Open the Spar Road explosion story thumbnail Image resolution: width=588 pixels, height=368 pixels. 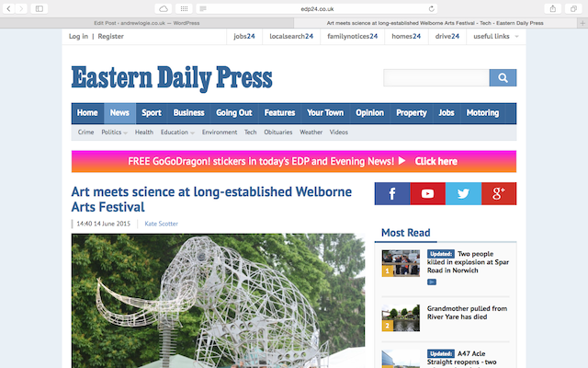(x=401, y=263)
